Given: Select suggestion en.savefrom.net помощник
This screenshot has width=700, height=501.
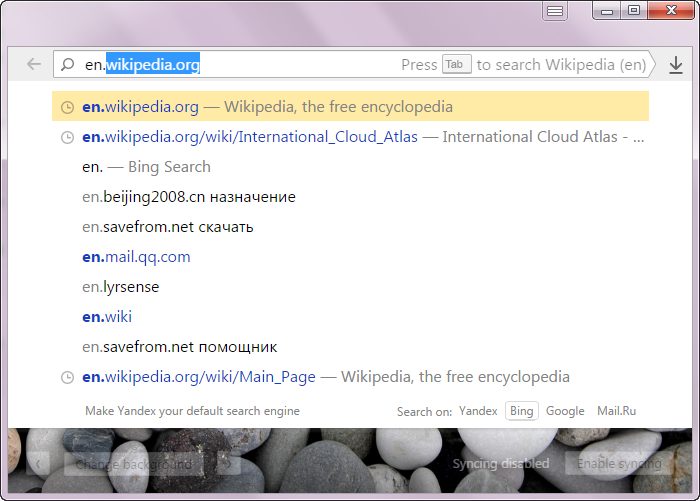Looking at the screenshot, I should pyautogui.click(x=350, y=347).
